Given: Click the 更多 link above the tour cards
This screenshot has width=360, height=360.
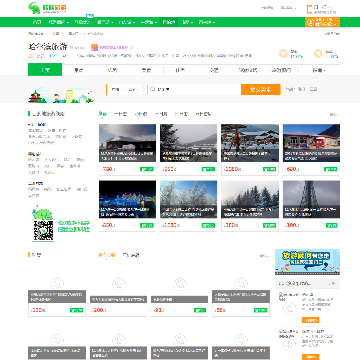Looking at the screenshot, I should [334, 114].
